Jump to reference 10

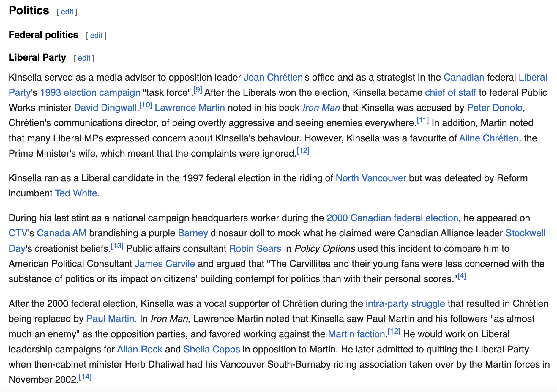click(x=146, y=105)
